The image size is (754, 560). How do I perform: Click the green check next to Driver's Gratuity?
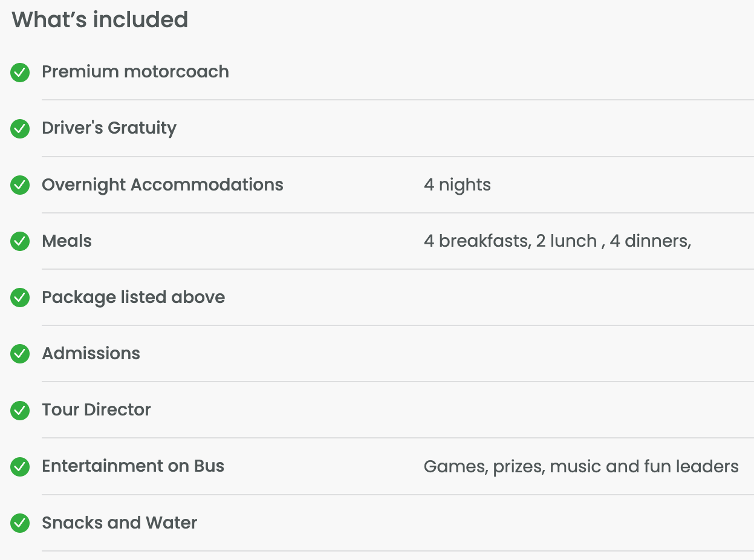pyautogui.click(x=20, y=129)
